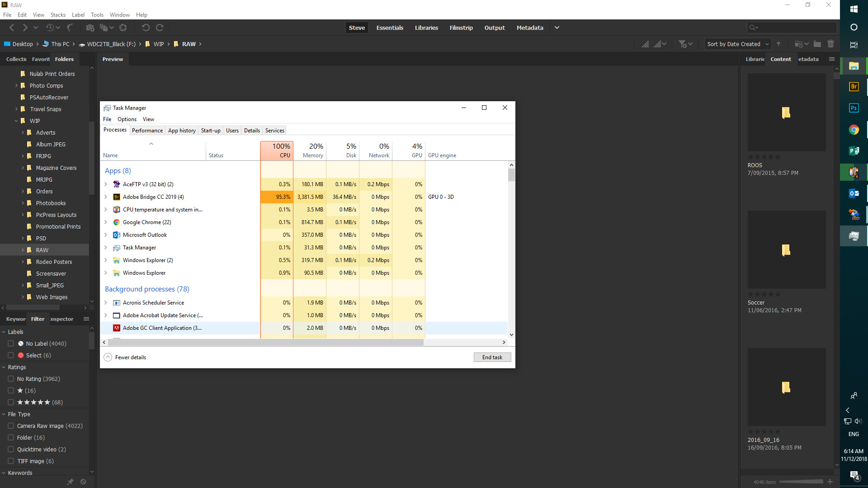The height and width of the screenshot is (488, 868).
Task: Collapse the File Type filter section
Action: (x=4, y=414)
